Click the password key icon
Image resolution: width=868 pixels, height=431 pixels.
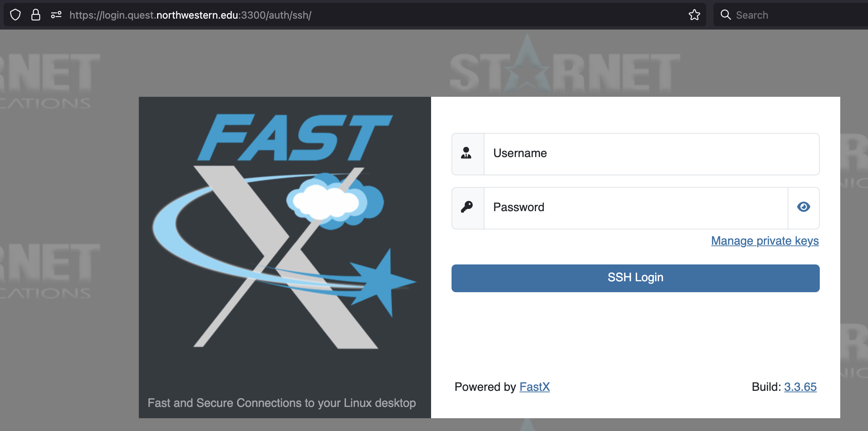(467, 207)
